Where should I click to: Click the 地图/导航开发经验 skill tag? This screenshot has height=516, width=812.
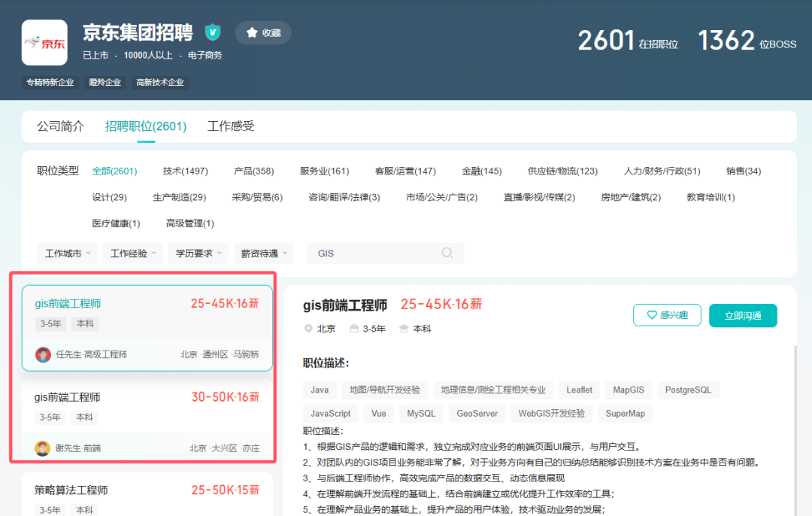point(385,390)
